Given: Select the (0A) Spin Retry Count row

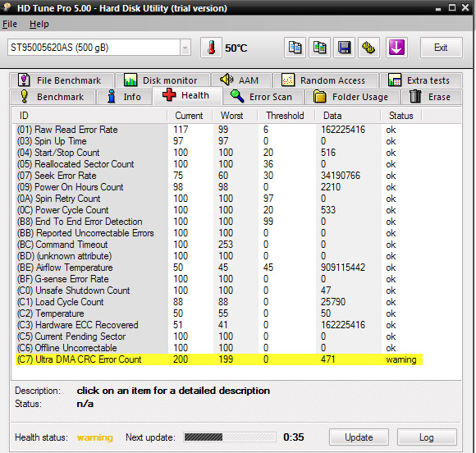Looking at the screenshot, I should coord(218,199).
